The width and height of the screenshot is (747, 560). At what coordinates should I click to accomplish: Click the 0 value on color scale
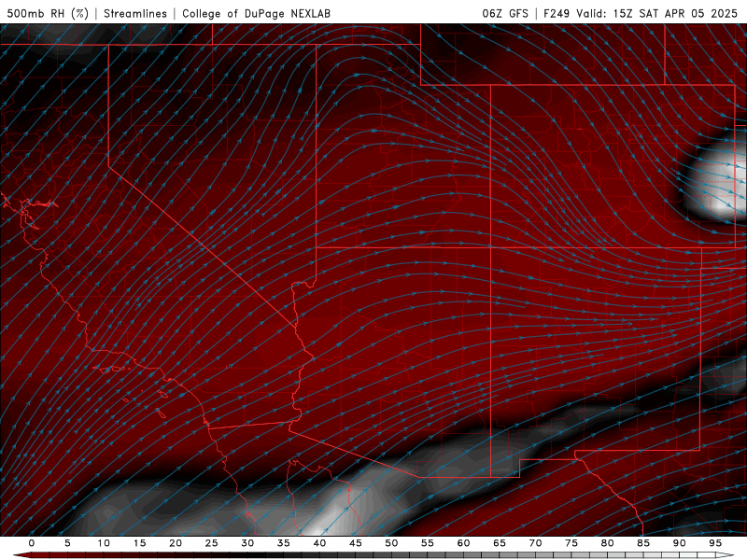[x=32, y=543]
